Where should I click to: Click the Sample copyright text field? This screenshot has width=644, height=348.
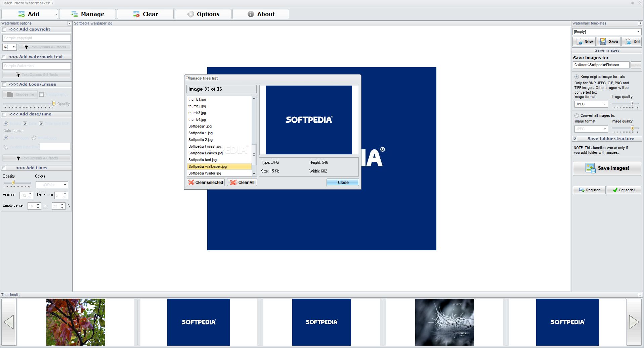tap(37, 38)
